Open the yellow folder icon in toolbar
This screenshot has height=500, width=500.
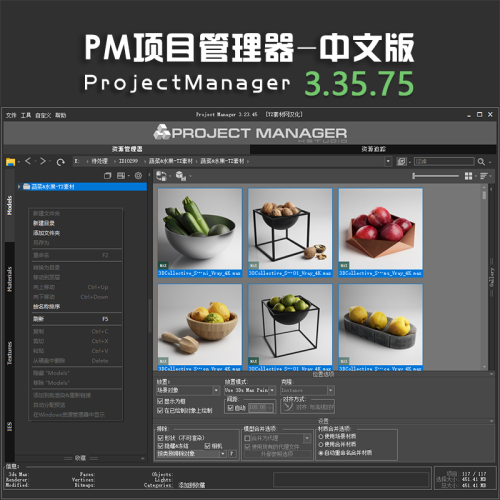[11, 162]
